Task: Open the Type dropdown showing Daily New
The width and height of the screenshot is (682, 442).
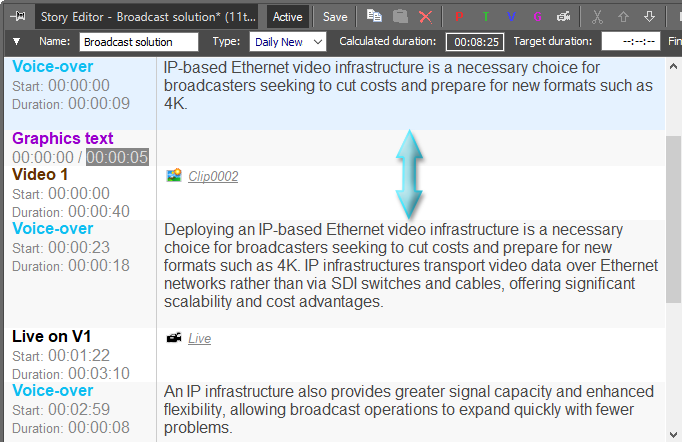Action: click(x=290, y=42)
